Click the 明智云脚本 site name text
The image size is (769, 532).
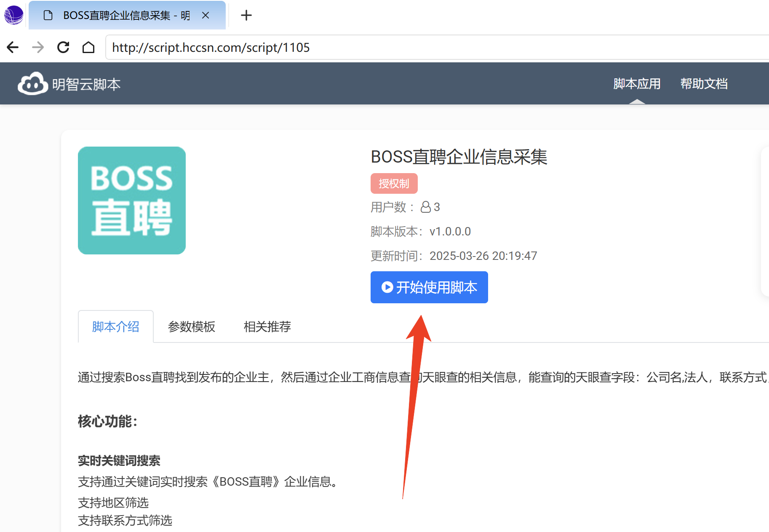click(x=86, y=84)
